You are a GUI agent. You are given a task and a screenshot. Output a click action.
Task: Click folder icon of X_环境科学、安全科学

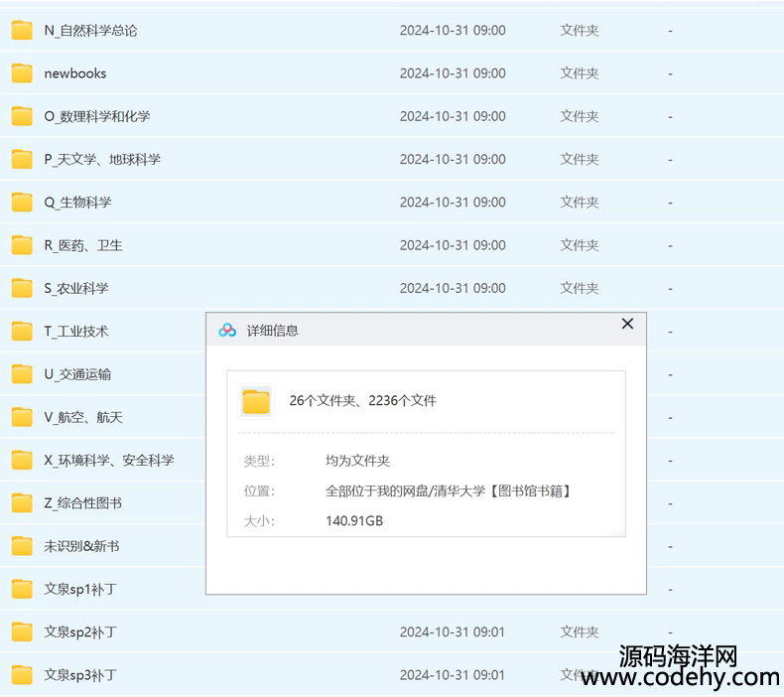tap(22, 461)
